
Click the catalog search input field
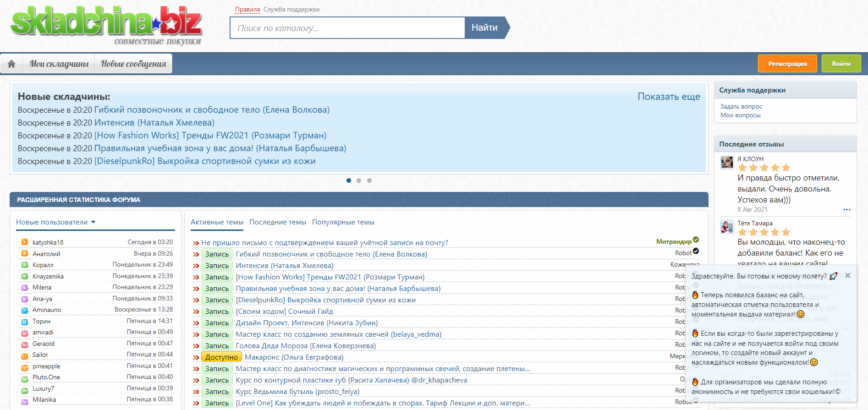point(347,28)
